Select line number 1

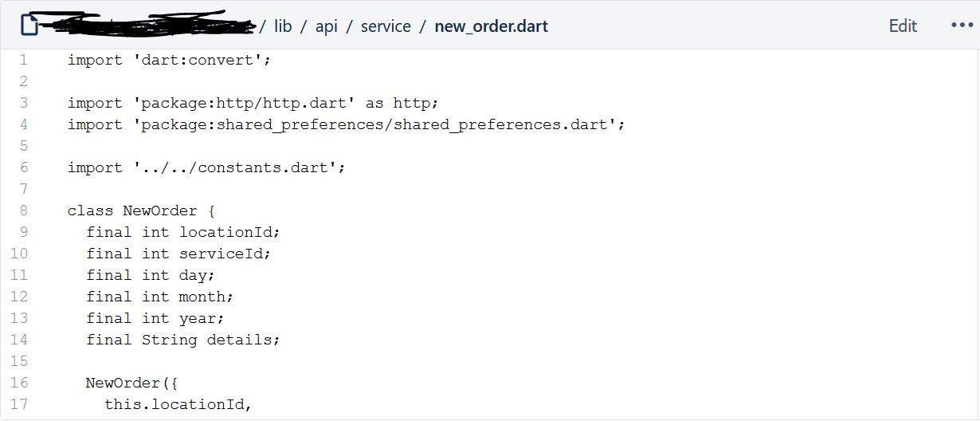pyautogui.click(x=23, y=60)
